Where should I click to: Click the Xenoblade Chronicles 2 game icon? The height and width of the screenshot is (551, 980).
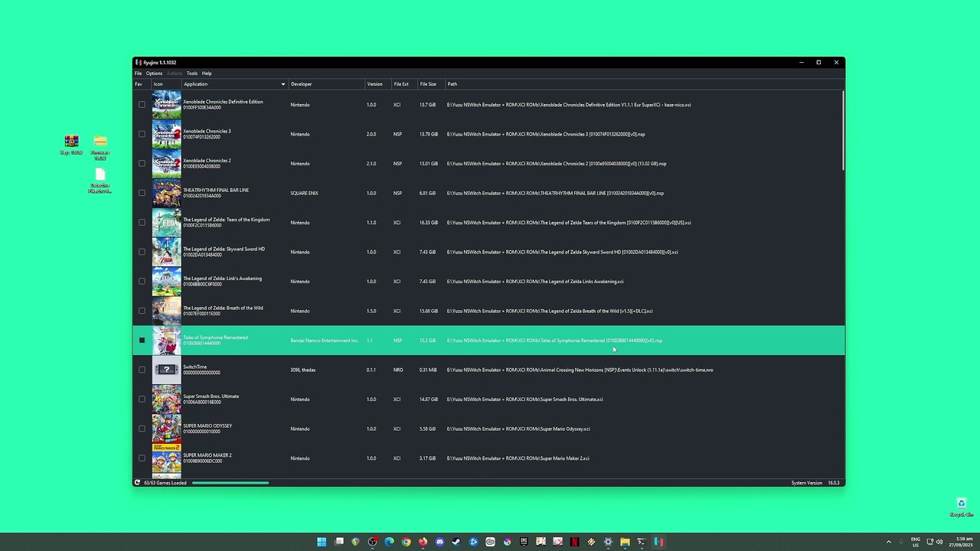(x=166, y=164)
